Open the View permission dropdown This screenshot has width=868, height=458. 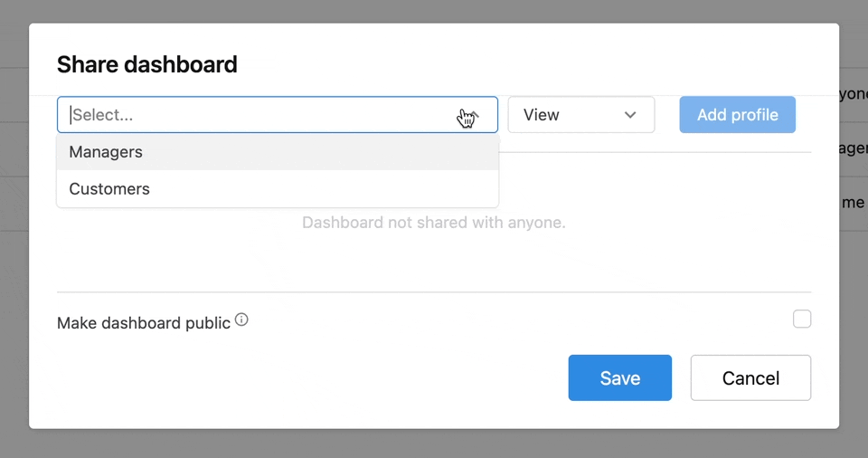pyautogui.click(x=580, y=115)
